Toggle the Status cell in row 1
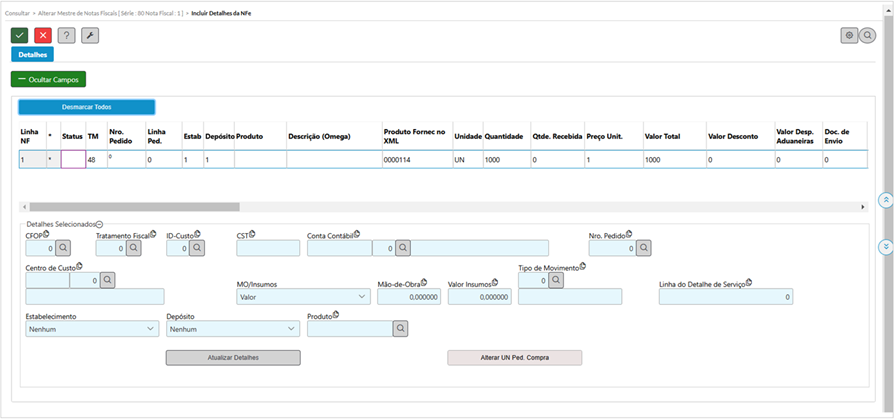This screenshot has height=419, width=895. pos(73,159)
